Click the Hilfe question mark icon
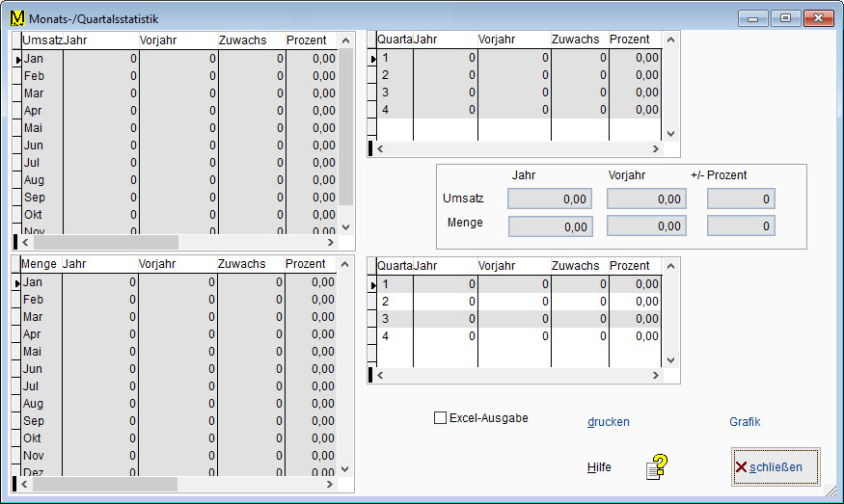Screen dimensions: 844x504 tap(657, 467)
